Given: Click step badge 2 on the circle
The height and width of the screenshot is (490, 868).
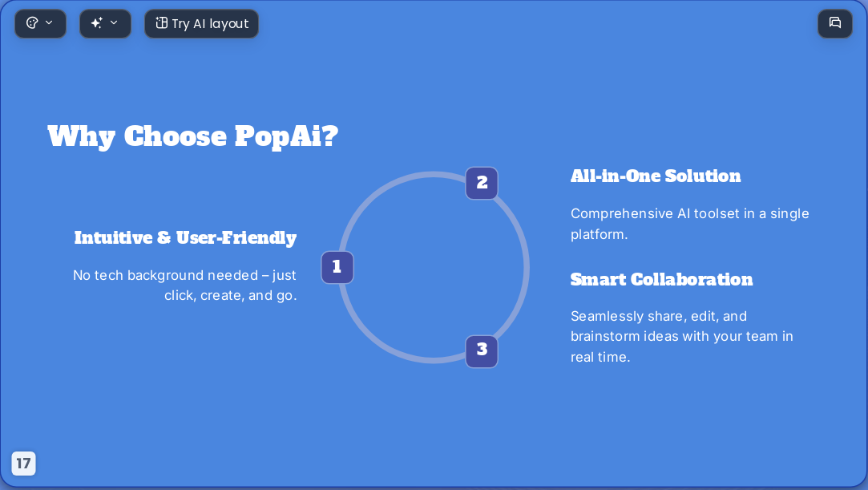Looking at the screenshot, I should [x=482, y=184].
